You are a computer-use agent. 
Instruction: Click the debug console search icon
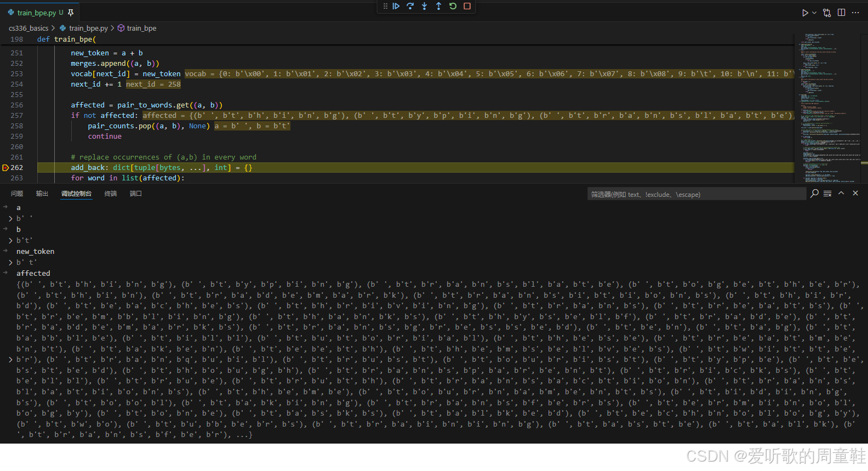coord(815,193)
